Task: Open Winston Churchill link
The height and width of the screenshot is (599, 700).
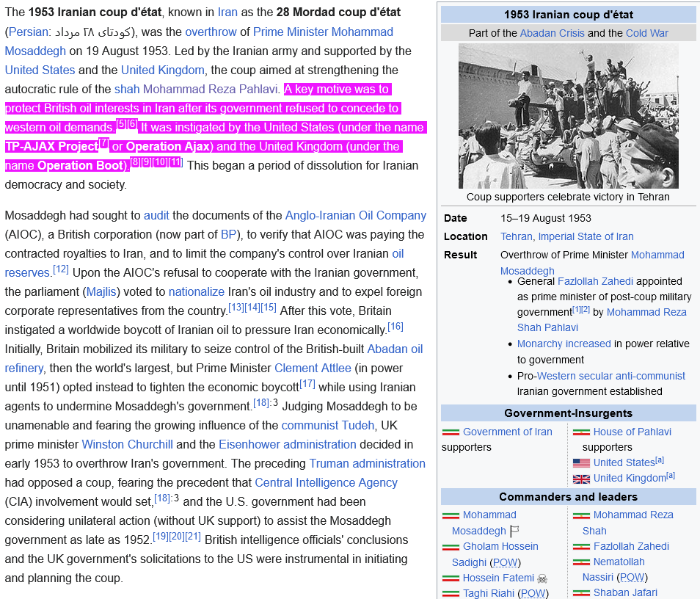Action: [127, 445]
